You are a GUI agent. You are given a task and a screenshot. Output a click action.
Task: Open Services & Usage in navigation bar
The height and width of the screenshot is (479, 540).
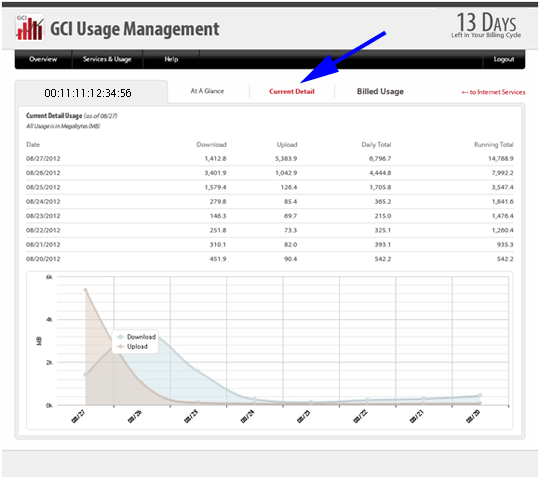(107, 59)
